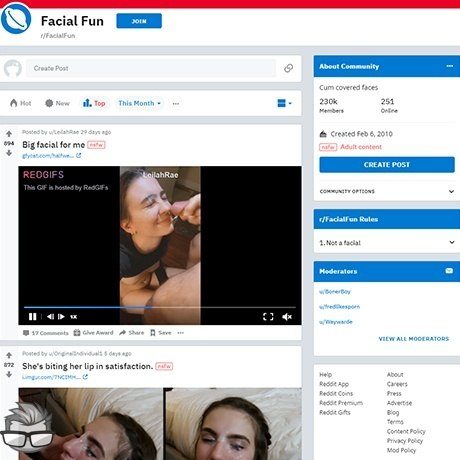
Task: Upvote the post by u/LeilahRae
Action: 9,134
